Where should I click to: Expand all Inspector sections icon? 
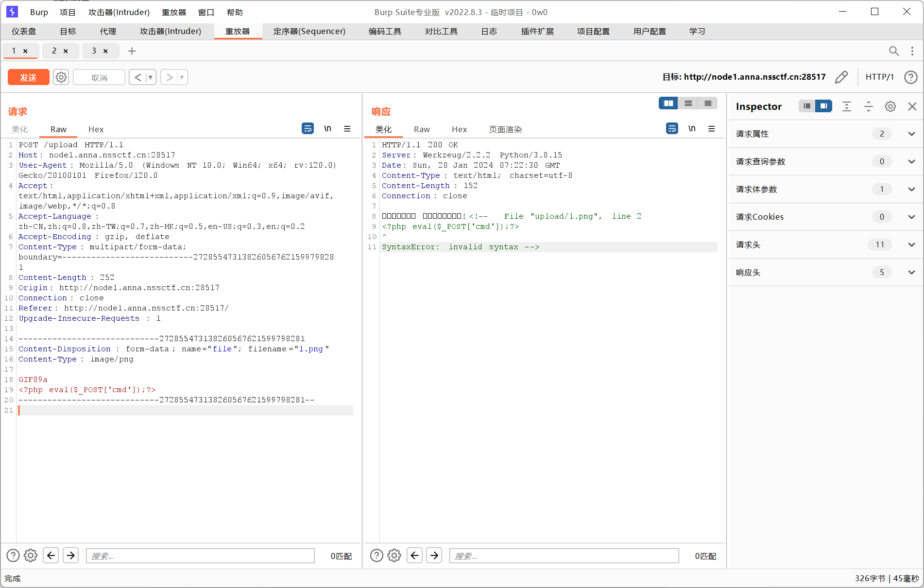(x=847, y=106)
